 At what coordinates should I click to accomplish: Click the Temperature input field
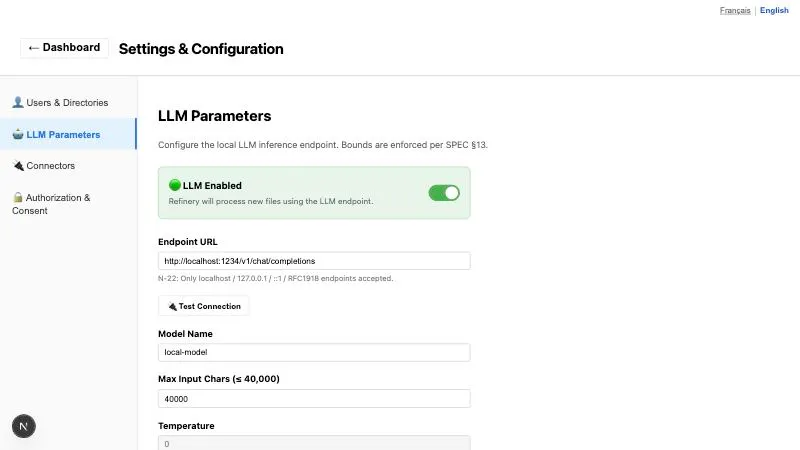pos(314,443)
